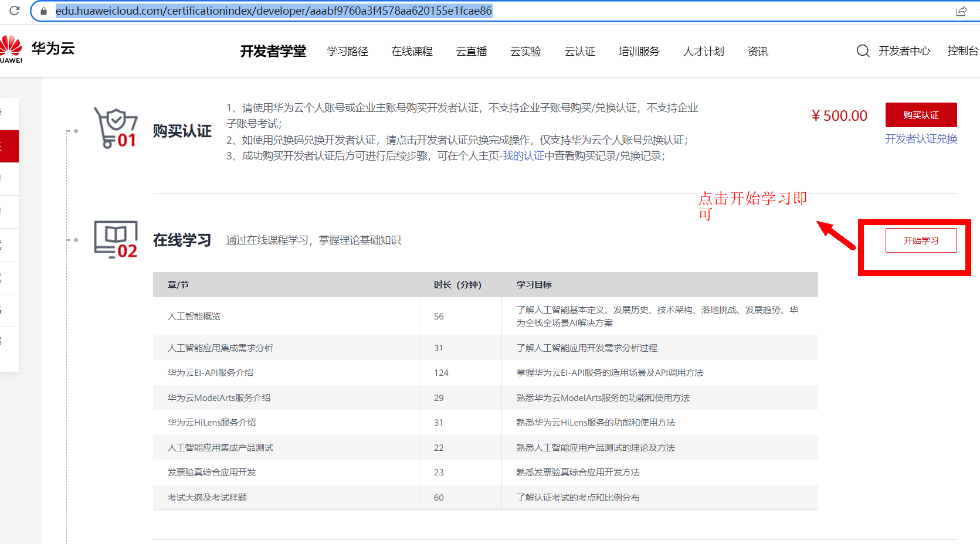Viewport: 980px width, 544px height.
Task: Click the 熟悉华为云ModelArts服务的功能和使用方法 objective
Action: 603,398
